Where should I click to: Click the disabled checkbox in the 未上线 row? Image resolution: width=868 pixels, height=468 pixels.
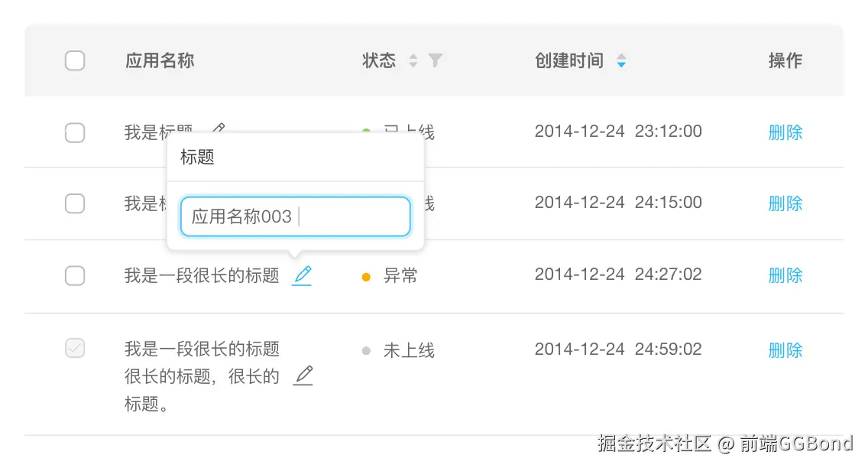75,349
